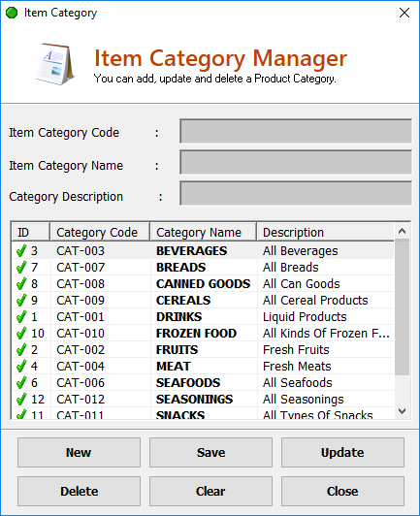
Task: Click the Clear button
Action: click(x=211, y=492)
